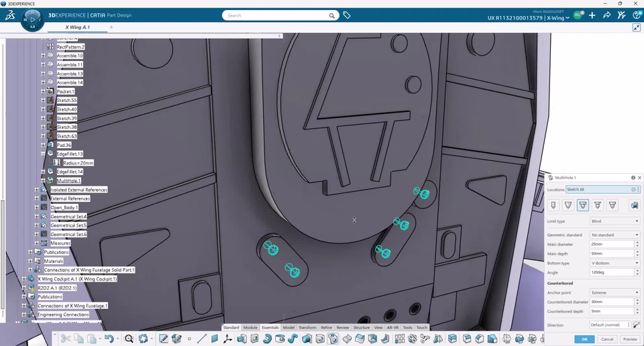Open the Geometric standard dropdown
The width and height of the screenshot is (644, 346).
click(615, 235)
